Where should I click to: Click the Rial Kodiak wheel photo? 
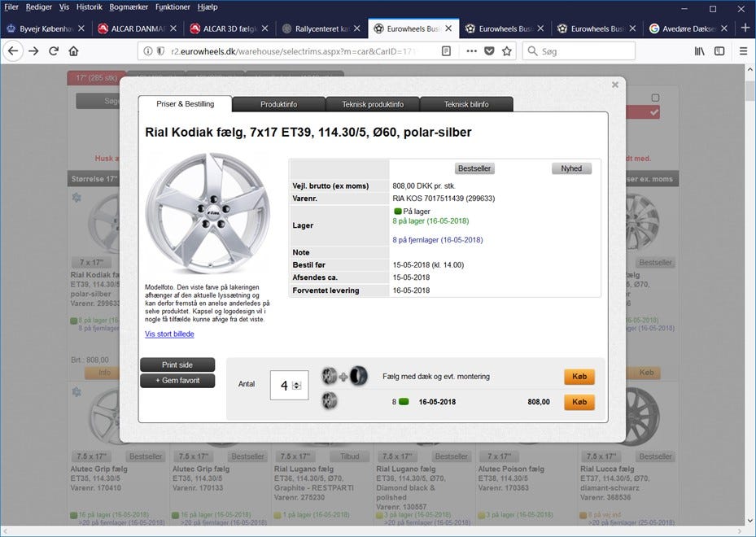208,213
